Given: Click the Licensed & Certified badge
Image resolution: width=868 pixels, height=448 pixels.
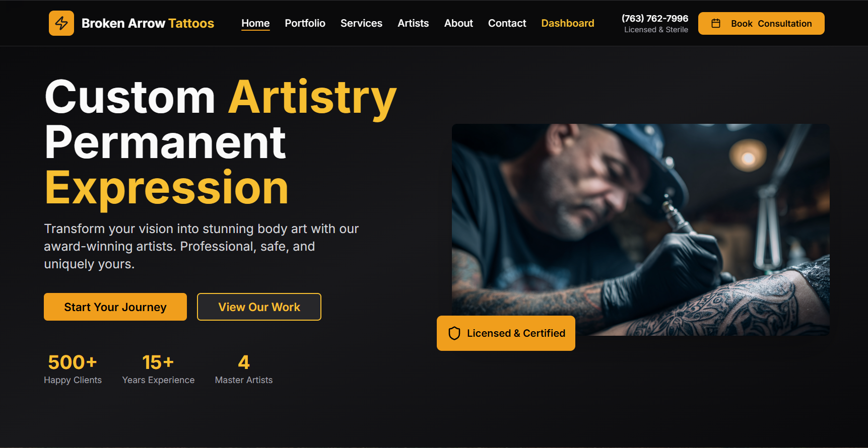Looking at the screenshot, I should [x=506, y=333].
